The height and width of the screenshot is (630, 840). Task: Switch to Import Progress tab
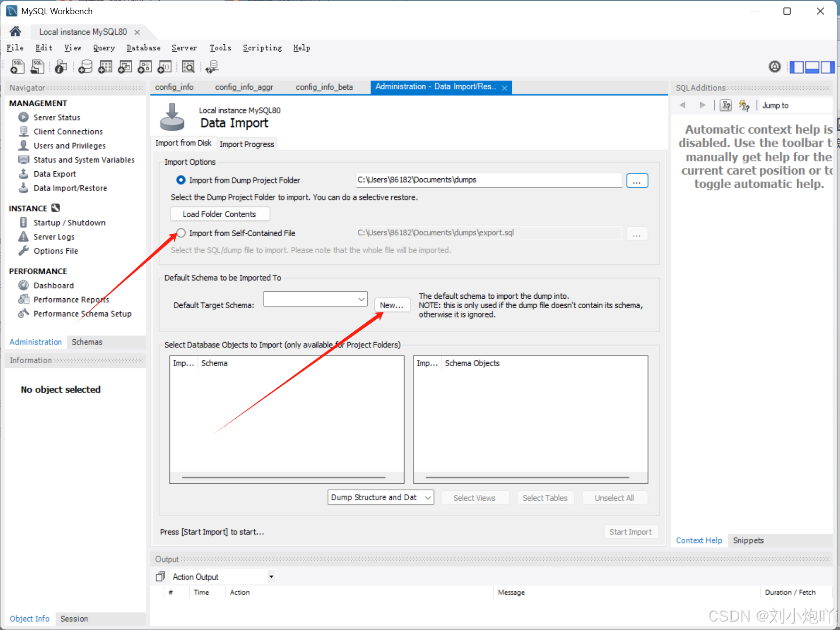coord(247,144)
